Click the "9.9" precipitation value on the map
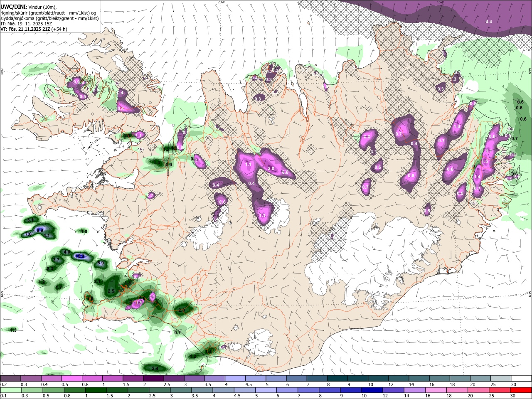Viewport: 532px width, 399px height. (x=40, y=230)
